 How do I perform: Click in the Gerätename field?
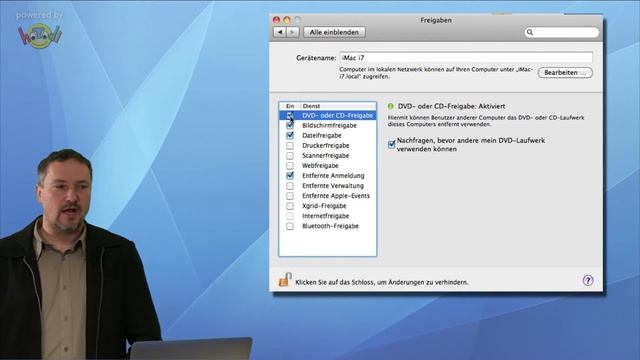click(x=466, y=58)
